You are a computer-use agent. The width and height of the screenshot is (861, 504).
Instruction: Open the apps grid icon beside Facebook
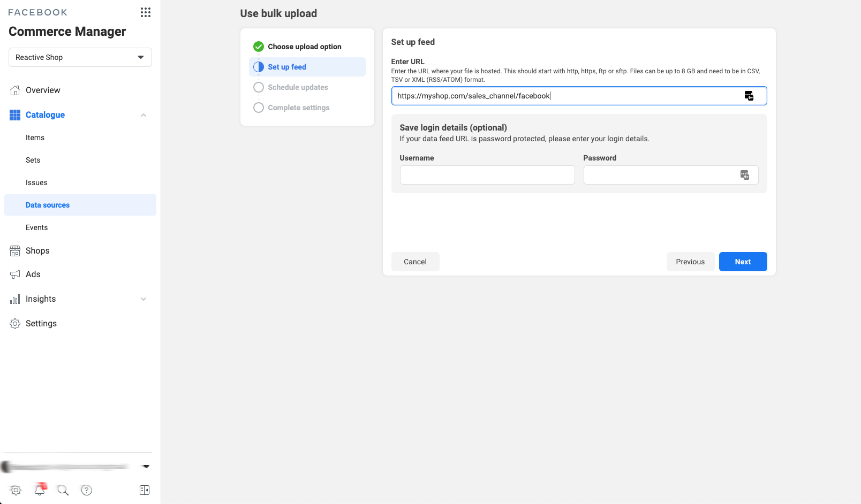pyautogui.click(x=146, y=12)
